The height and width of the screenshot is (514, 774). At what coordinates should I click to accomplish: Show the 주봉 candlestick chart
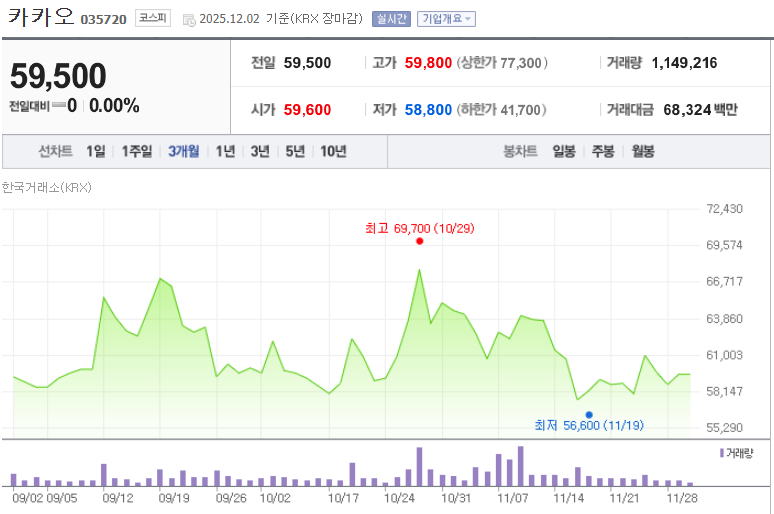click(x=603, y=151)
